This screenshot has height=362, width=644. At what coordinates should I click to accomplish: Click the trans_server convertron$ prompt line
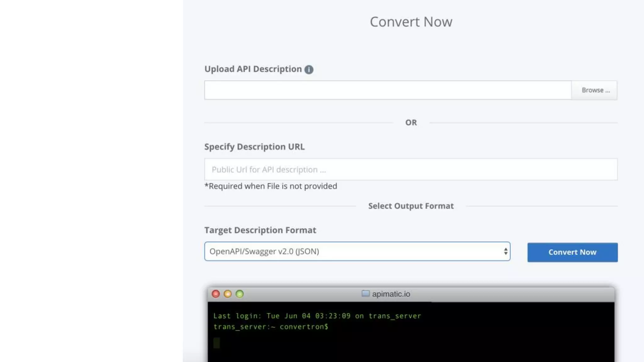click(270, 327)
